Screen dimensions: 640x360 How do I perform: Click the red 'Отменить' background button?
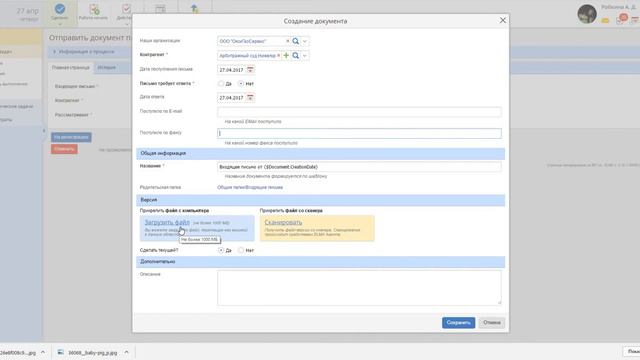(64, 149)
